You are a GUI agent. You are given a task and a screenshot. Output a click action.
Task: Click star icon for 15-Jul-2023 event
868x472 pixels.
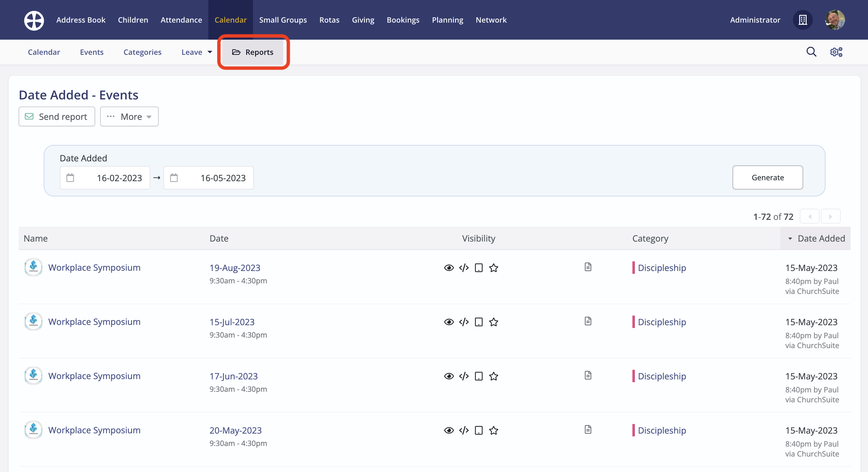[494, 322]
